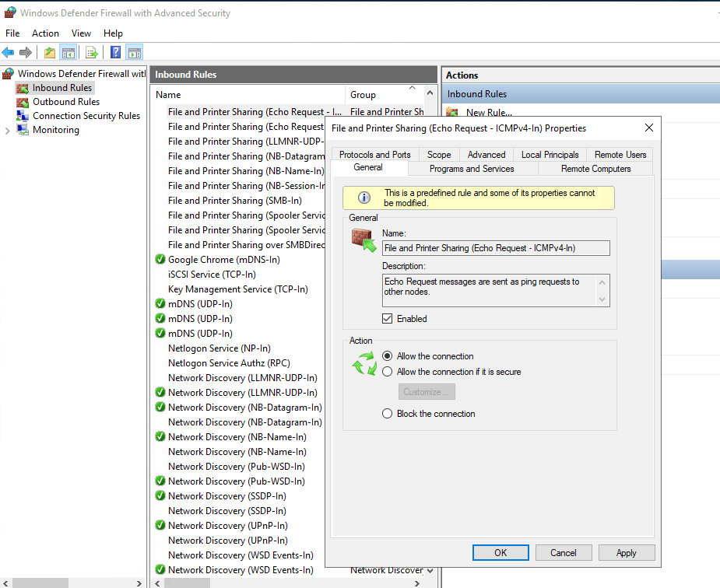
Task: Open the Action menu
Action: (45, 33)
